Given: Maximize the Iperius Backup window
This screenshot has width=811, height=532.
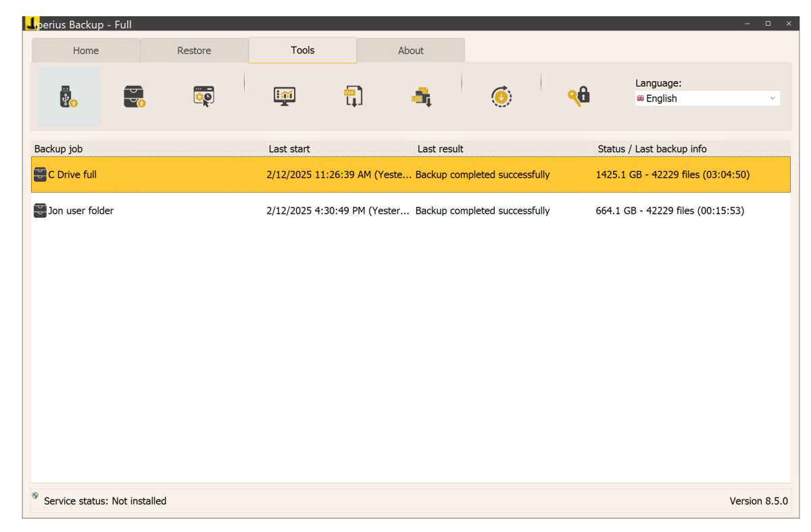Looking at the screenshot, I should 768,24.
